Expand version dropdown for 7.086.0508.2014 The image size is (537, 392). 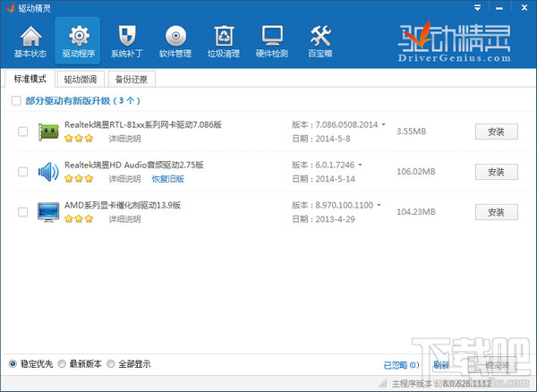[x=384, y=124]
